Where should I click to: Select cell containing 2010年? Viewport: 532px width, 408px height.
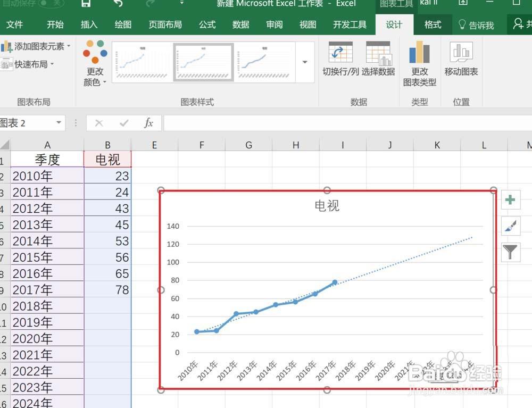pyautogui.click(x=47, y=176)
